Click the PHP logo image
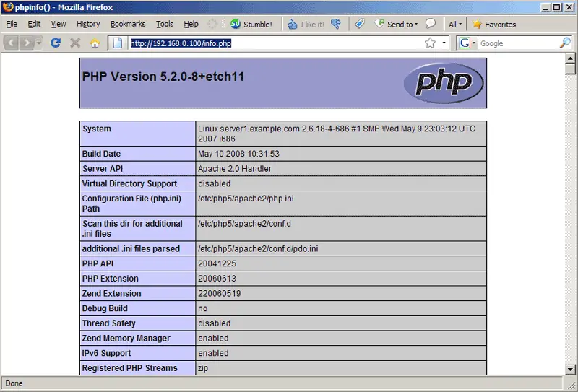The image size is (578, 392). tap(444, 83)
